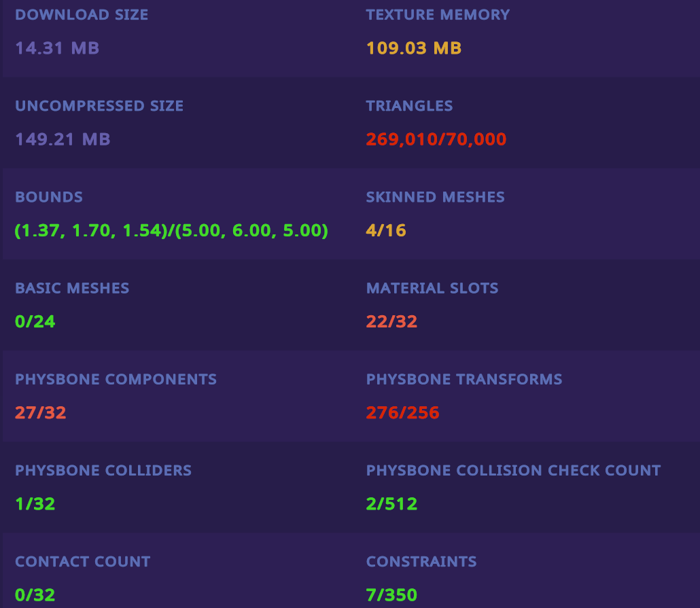
Task: Select the 149.21 MB uncompressed value
Action: pyautogui.click(x=63, y=139)
